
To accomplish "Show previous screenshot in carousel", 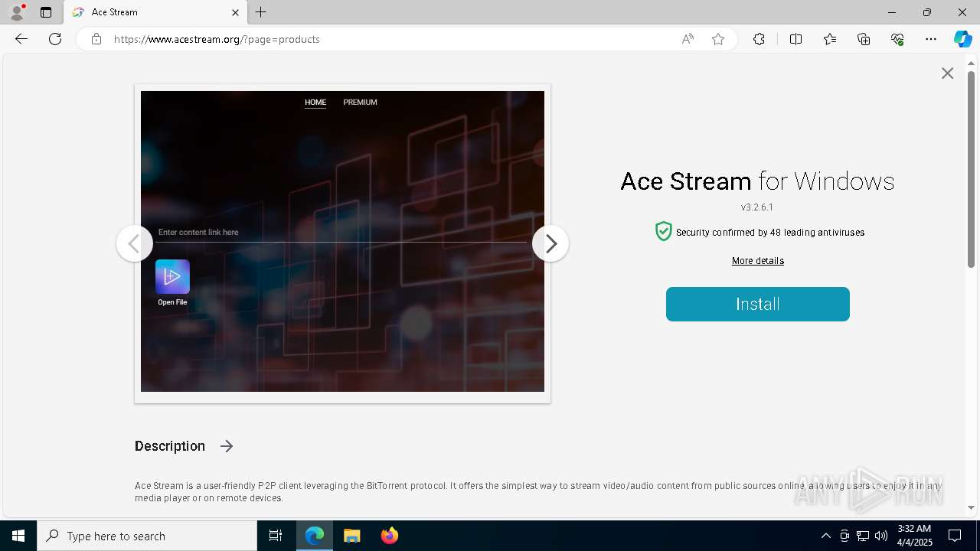I will (135, 243).
